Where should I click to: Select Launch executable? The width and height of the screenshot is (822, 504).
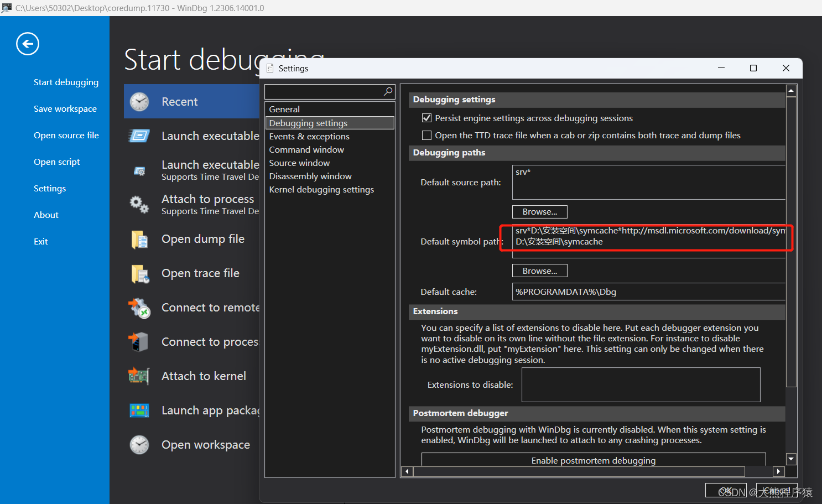pos(210,136)
